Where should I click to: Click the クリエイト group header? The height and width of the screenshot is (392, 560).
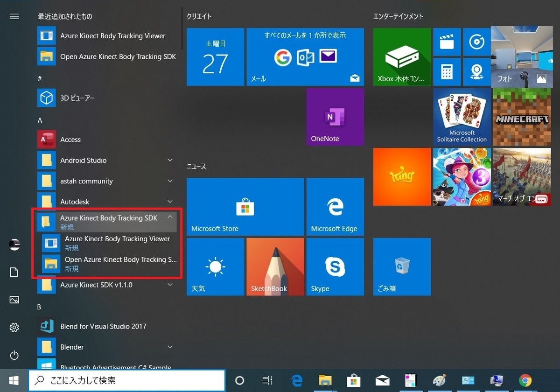click(x=199, y=16)
